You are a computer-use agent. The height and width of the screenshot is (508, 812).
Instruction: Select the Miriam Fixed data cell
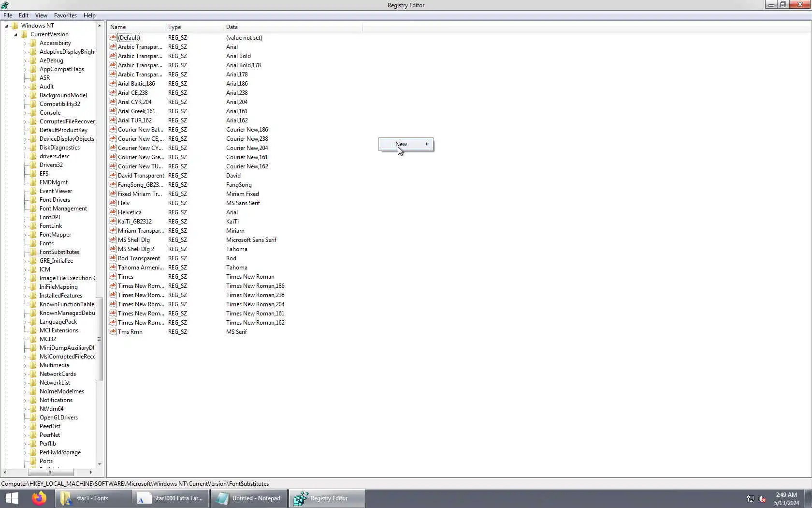(243, 194)
